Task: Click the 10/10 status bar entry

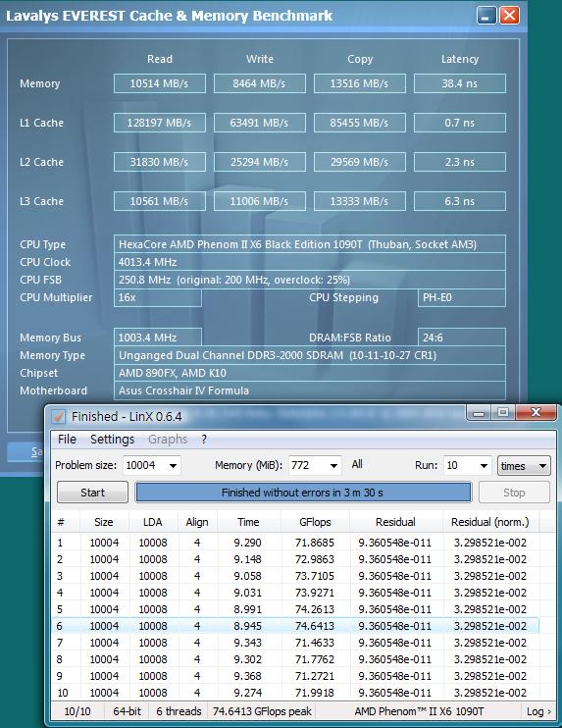Action: point(77,711)
